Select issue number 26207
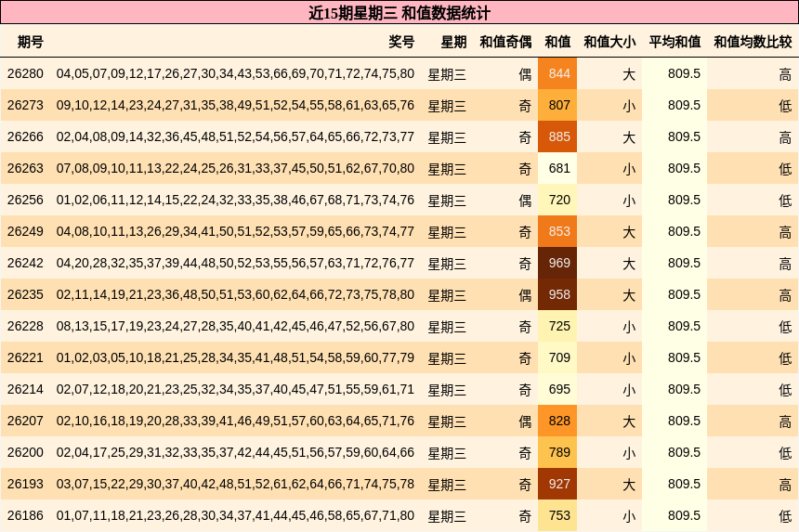Viewport: 799px width, 532px height. (x=25, y=421)
